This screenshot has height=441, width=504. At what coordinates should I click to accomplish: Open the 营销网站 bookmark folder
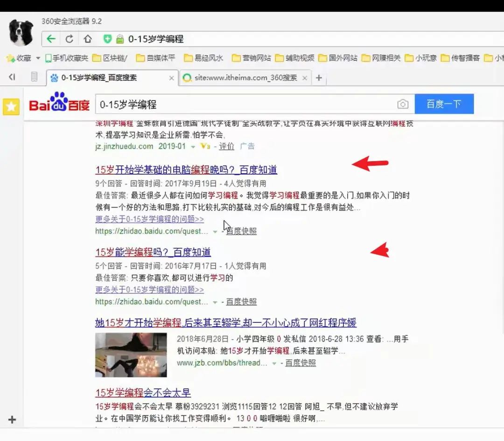(x=252, y=58)
